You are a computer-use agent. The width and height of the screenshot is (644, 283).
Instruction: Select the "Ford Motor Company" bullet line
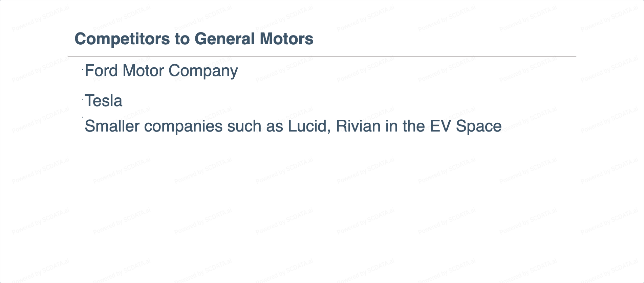pos(161,71)
